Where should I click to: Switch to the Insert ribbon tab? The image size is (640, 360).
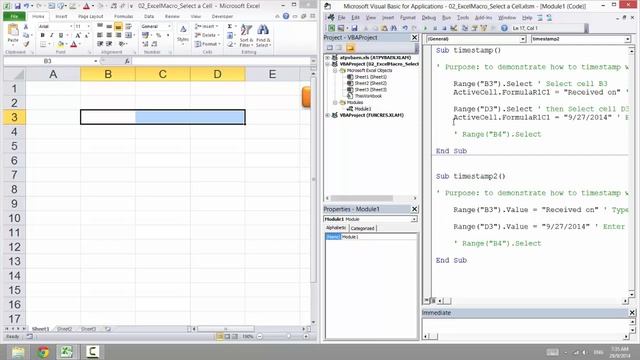[x=61, y=16]
